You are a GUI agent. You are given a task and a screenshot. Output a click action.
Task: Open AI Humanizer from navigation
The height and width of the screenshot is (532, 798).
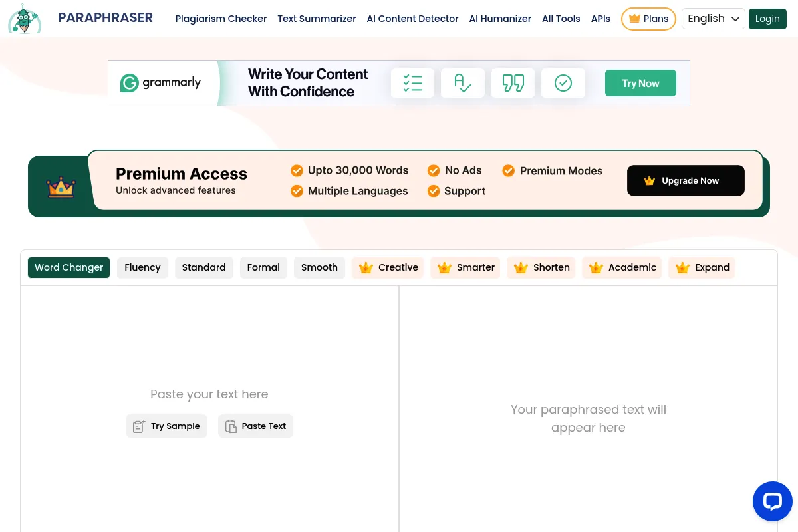pos(500,19)
